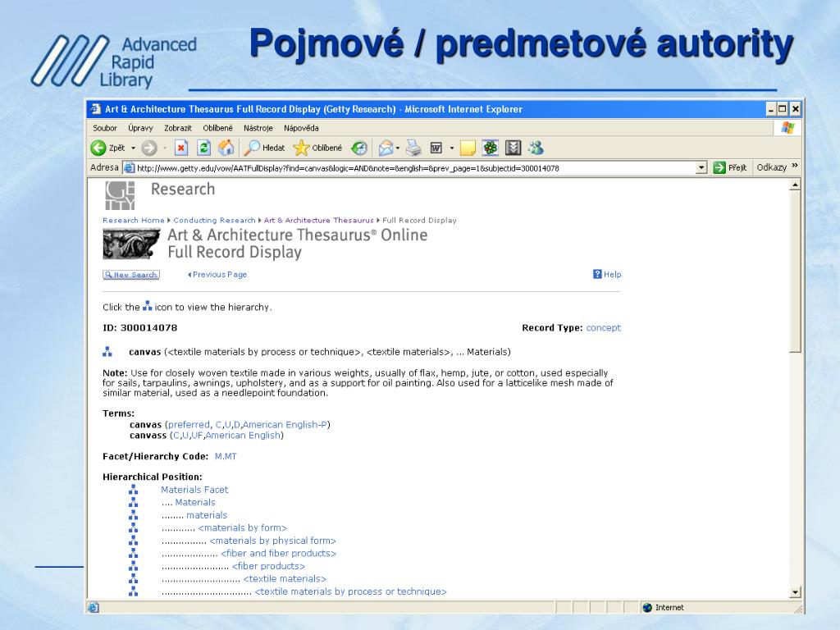Click hierarchy icon next to Materials Facet
This screenshot has height=630, width=840.
tap(134, 490)
